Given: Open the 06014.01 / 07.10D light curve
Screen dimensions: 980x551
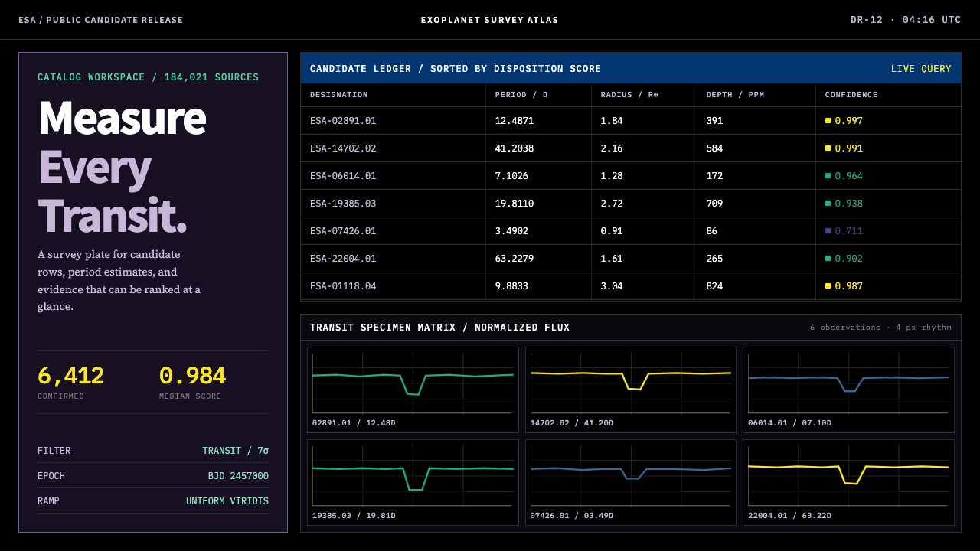Looking at the screenshot, I should (849, 390).
